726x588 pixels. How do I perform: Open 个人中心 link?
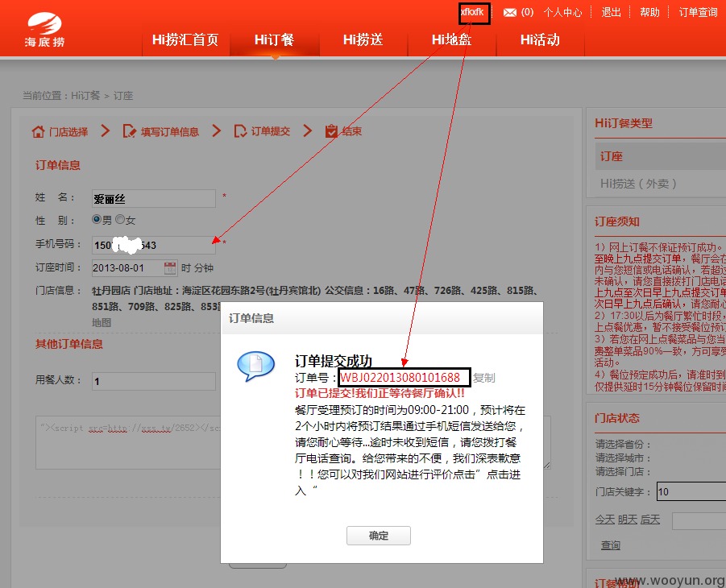coord(562,13)
